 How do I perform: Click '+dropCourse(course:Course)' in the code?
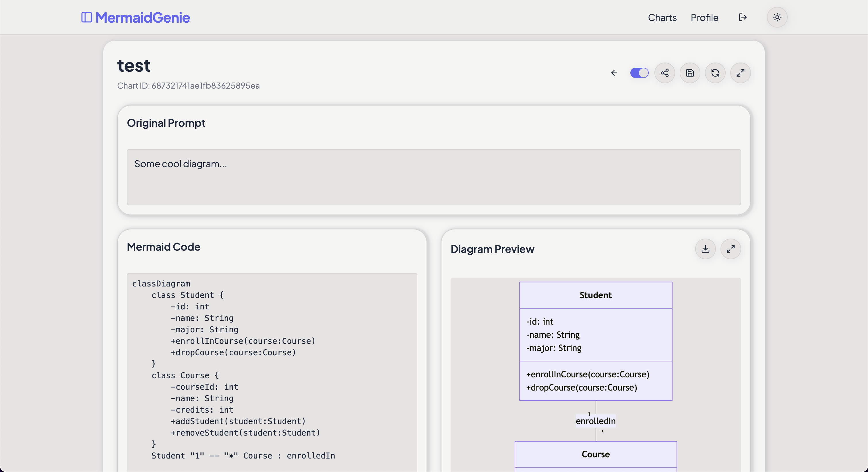pos(233,352)
